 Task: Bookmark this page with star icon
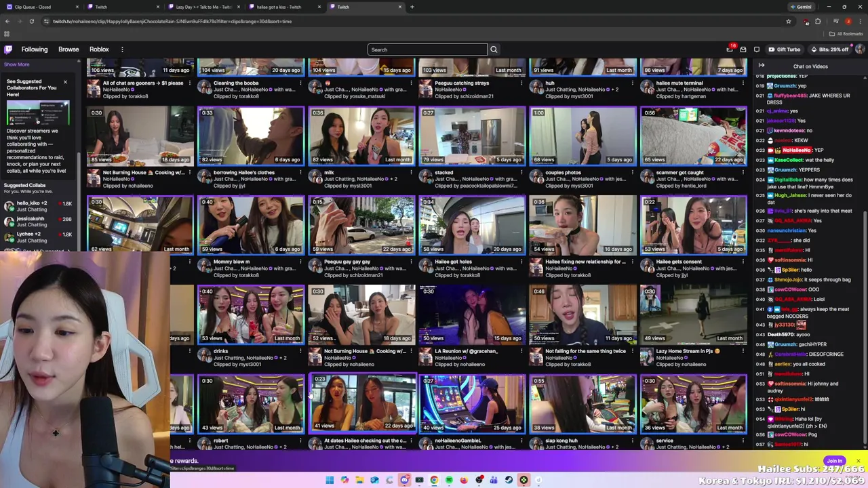pyautogui.click(x=788, y=21)
